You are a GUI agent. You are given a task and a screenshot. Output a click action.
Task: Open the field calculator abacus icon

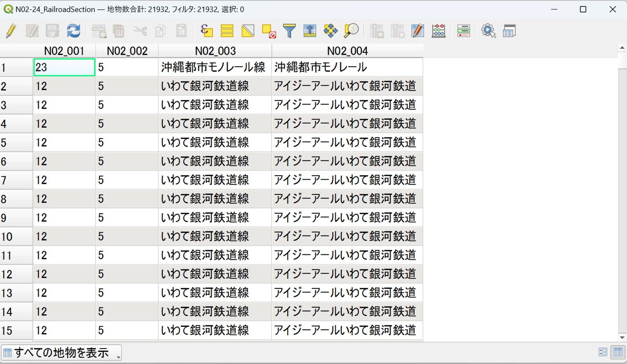[x=439, y=31]
